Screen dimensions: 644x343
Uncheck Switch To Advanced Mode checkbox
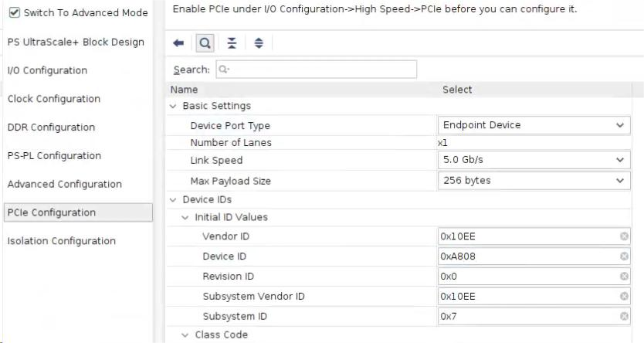click(14, 13)
